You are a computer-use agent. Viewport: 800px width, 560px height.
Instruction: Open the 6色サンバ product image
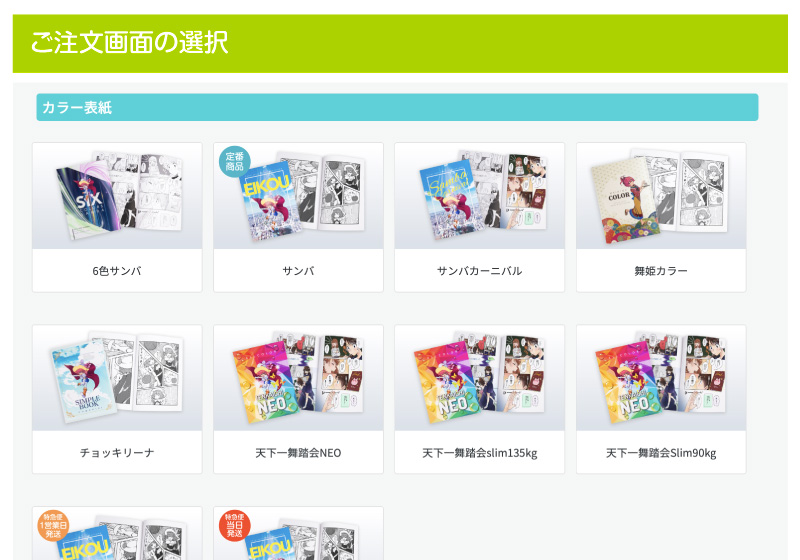117,196
